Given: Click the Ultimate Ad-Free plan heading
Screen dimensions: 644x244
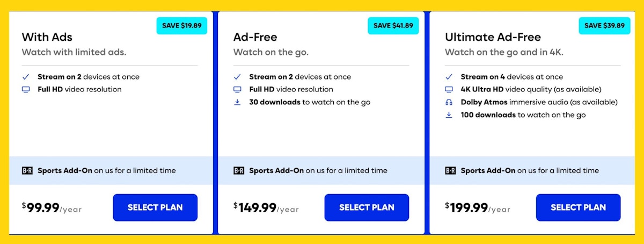Looking at the screenshot, I should pos(493,37).
